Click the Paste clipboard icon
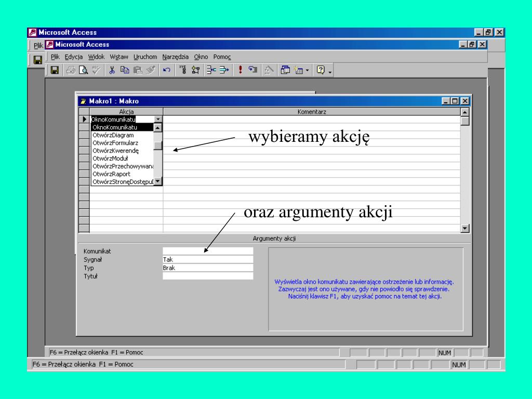This screenshot has height=399, width=532. coord(137,70)
